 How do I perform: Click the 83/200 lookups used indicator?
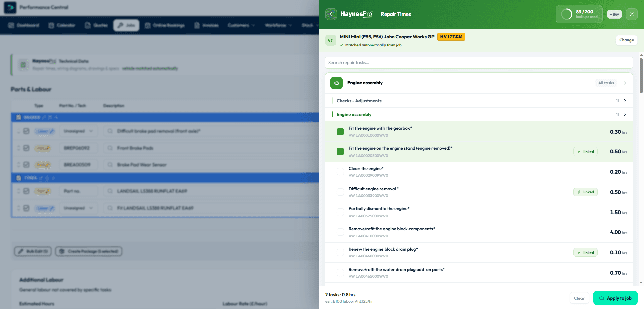(x=579, y=14)
